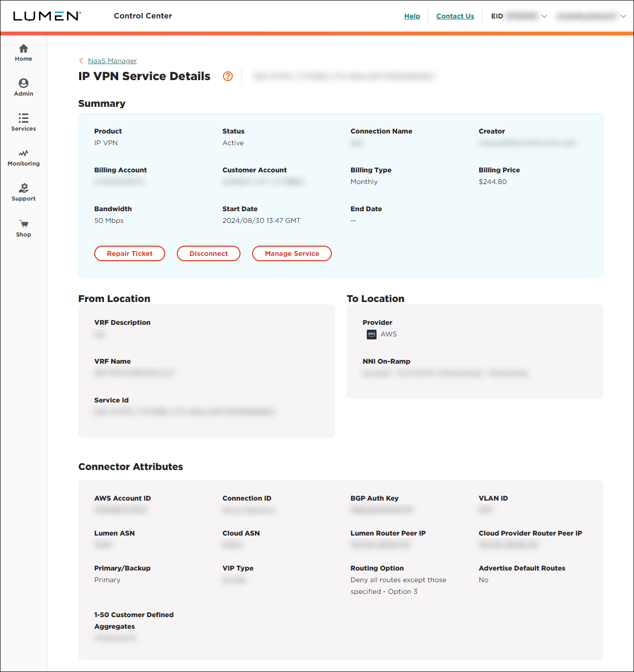Select the Provider value AWS
Screen dimensions: 634x672
point(389,334)
